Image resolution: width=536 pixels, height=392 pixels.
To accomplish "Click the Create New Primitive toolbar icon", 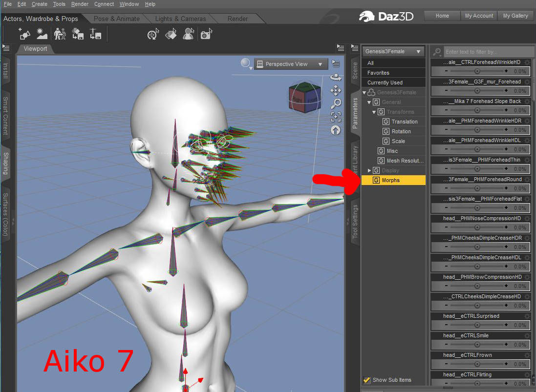I will pos(24,34).
